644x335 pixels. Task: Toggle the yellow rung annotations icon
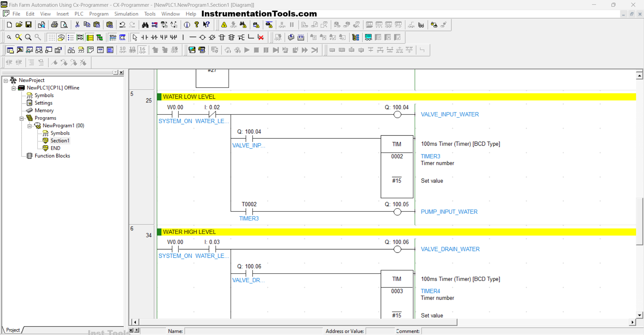(90, 37)
